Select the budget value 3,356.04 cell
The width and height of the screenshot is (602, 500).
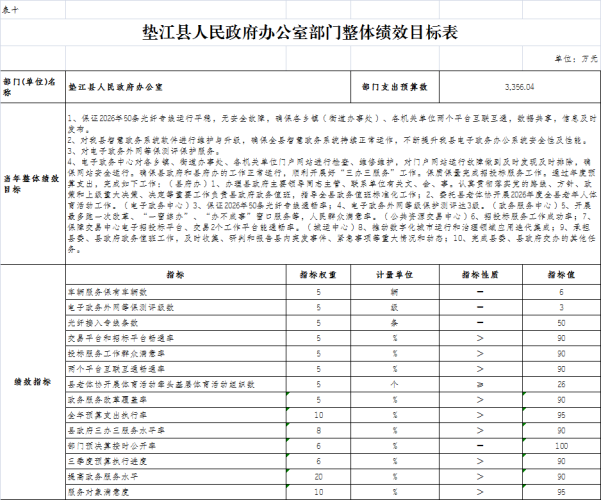(x=520, y=87)
